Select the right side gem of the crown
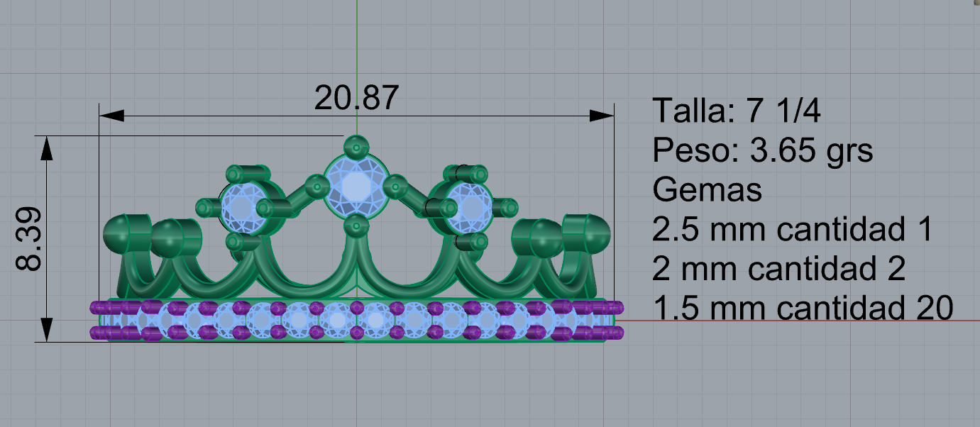 (470, 207)
